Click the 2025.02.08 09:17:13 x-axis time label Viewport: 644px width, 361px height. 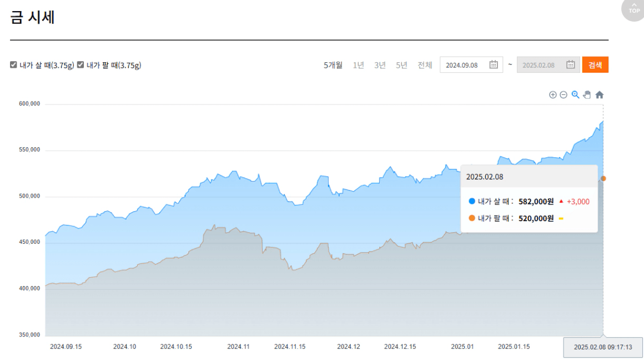pyautogui.click(x=603, y=347)
